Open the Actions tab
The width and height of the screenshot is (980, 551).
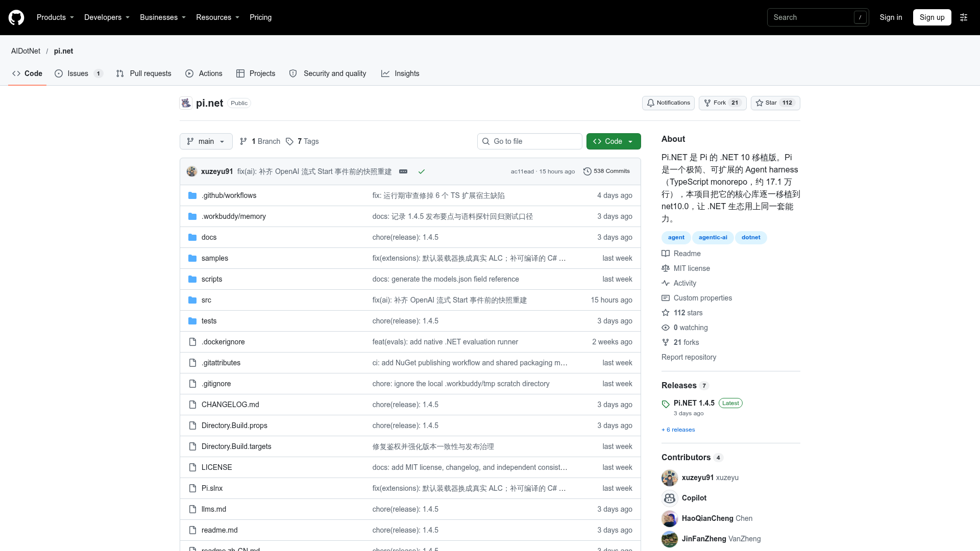204,73
